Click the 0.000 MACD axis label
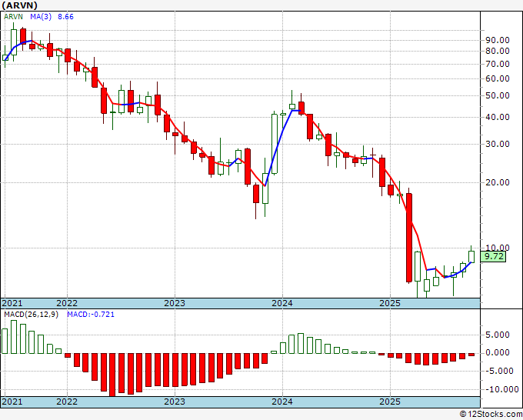 (x=498, y=353)
